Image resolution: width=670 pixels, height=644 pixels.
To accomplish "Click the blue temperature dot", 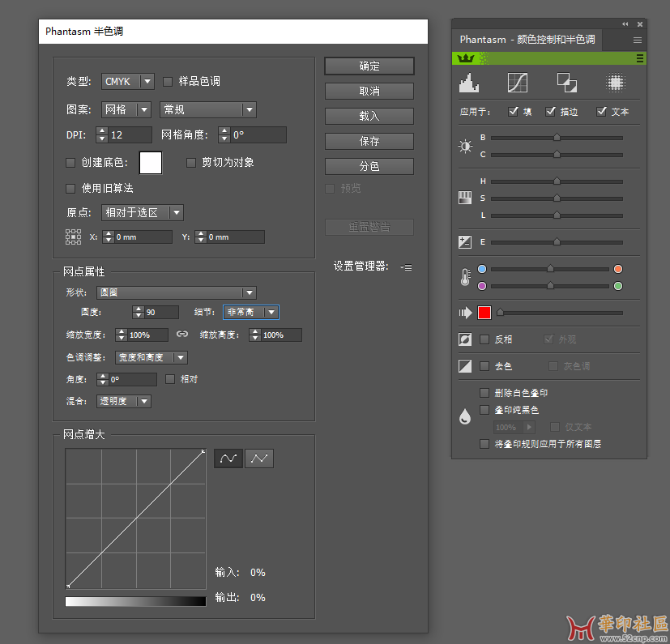I will [482, 269].
